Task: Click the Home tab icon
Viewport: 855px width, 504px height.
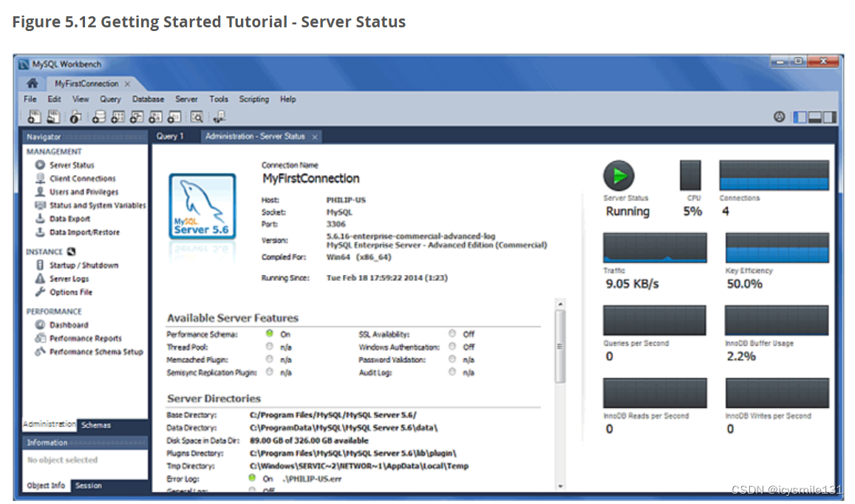Action: (33, 83)
